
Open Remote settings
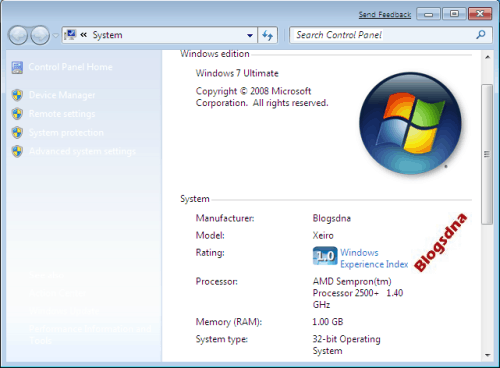62,114
